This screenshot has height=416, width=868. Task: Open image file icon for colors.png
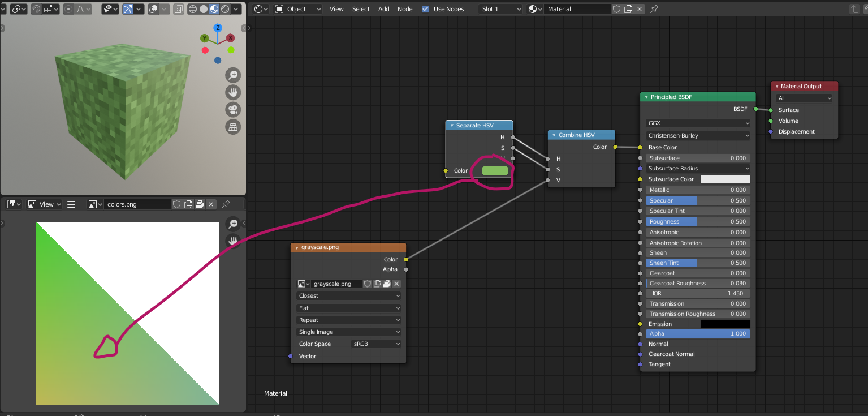pos(200,204)
